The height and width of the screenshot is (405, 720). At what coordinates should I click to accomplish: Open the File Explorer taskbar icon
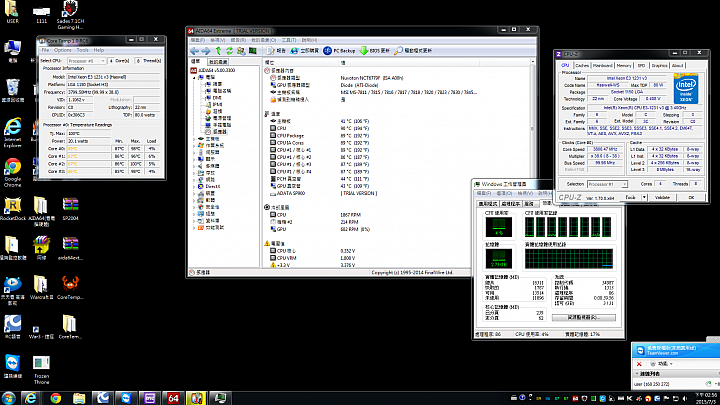pyautogui.click(x=79, y=398)
